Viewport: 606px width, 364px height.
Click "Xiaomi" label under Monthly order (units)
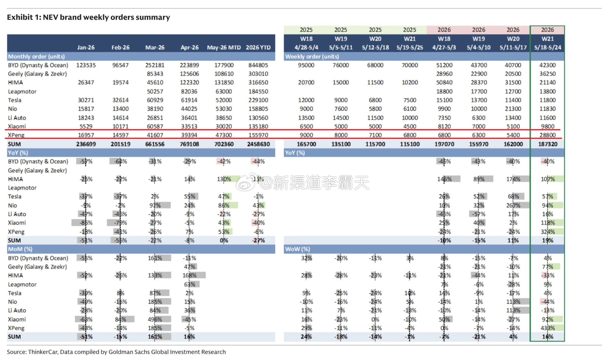pos(17,126)
